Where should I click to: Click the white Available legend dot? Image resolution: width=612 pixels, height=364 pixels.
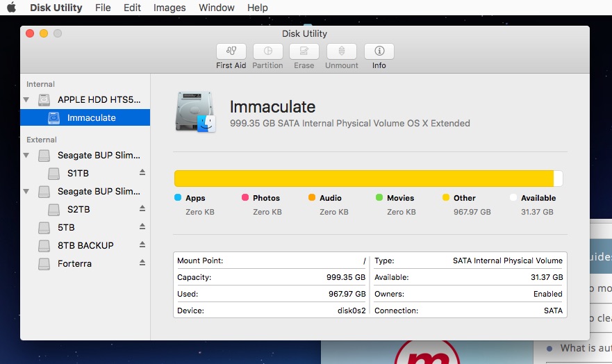(x=513, y=197)
